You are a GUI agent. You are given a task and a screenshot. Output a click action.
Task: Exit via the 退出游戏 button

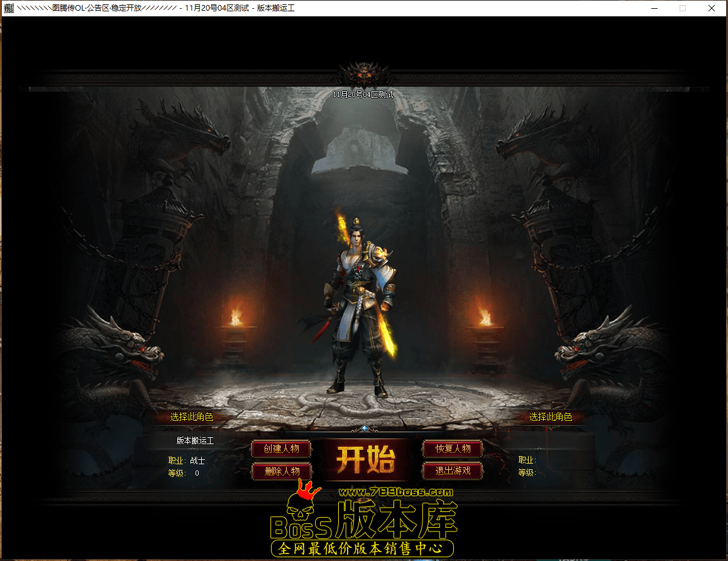pyautogui.click(x=453, y=471)
